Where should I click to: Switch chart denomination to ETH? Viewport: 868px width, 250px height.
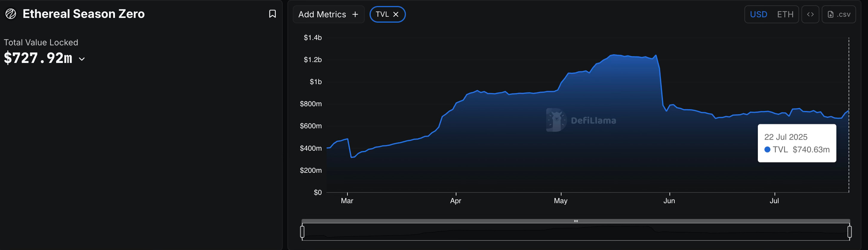click(x=785, y=14)
